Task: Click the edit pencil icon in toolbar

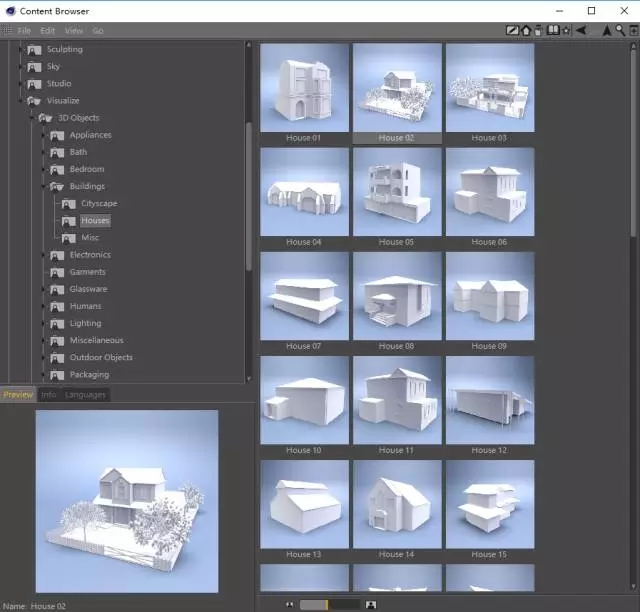Action: coord(513,30)
